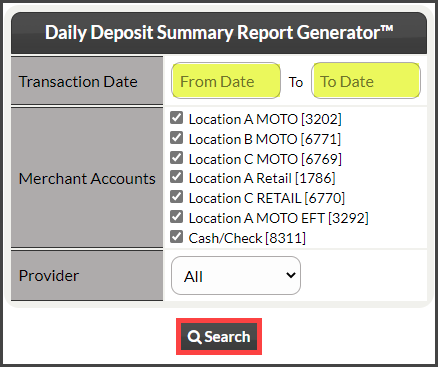Disable Location A MOTO EFT [3292] checkbox

176,217
